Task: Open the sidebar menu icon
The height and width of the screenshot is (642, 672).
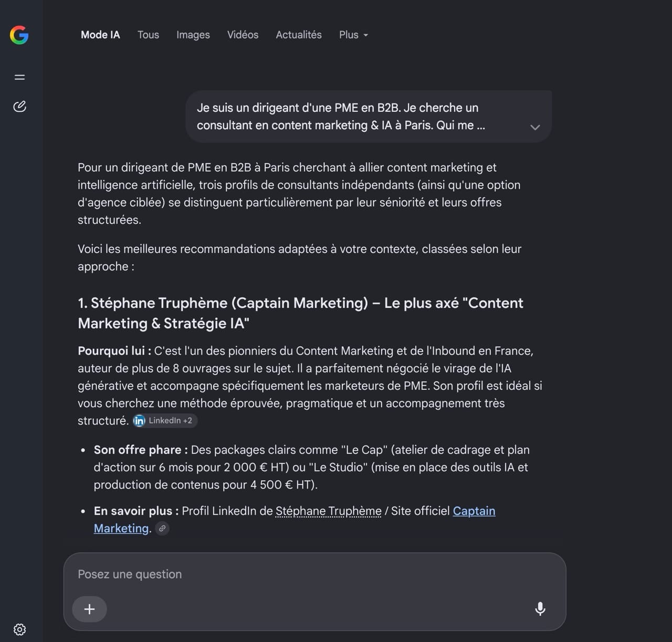Action: coord(20,77)
